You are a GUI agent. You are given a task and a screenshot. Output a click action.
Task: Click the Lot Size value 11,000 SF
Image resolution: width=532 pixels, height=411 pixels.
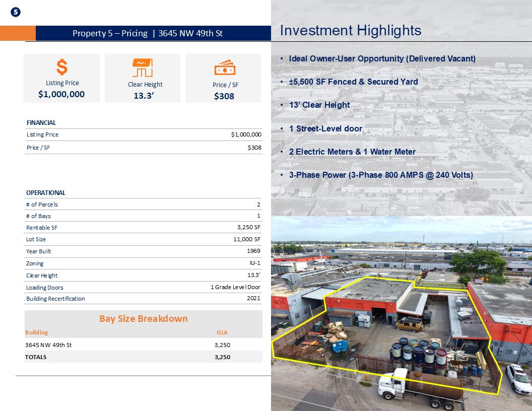click(247, 239)
